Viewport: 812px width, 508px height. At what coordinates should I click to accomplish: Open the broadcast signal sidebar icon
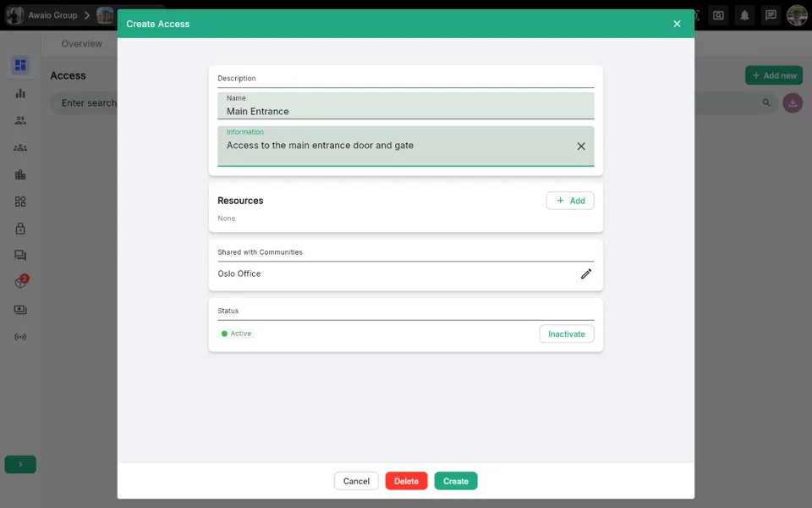tap(20, 337)
